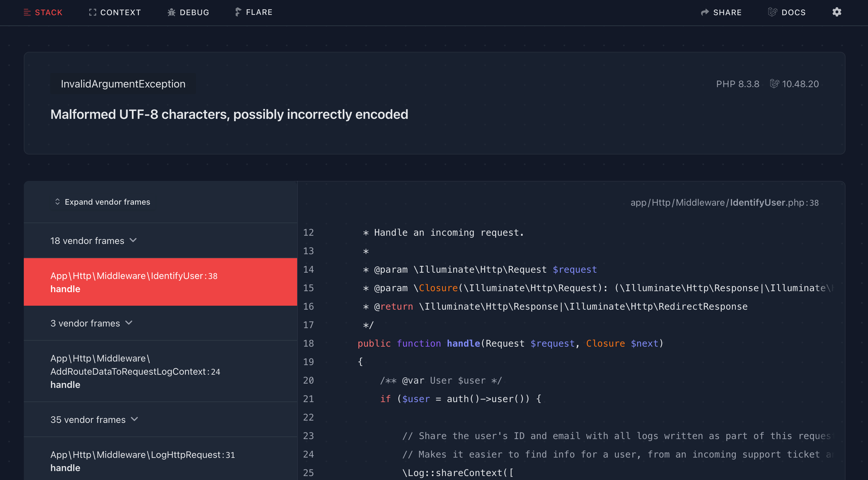Switch to the Context tab
This screenshot has width=868, height=480.
click(120, 13)
